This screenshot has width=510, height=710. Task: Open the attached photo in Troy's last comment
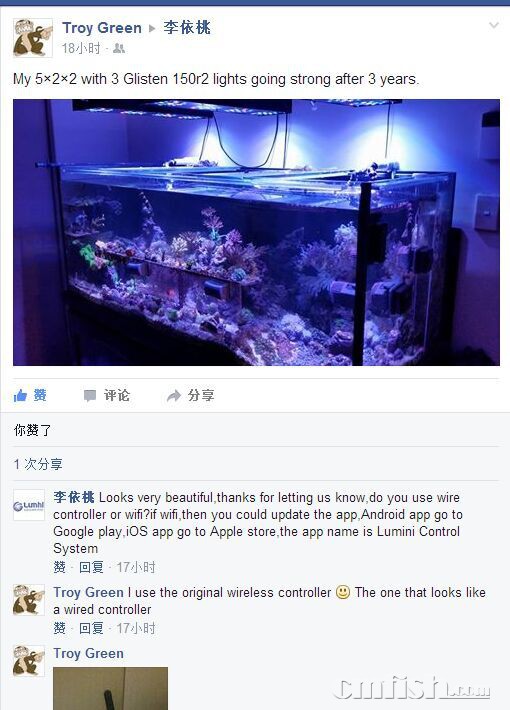pyautogui.click(x=111, y=688)
